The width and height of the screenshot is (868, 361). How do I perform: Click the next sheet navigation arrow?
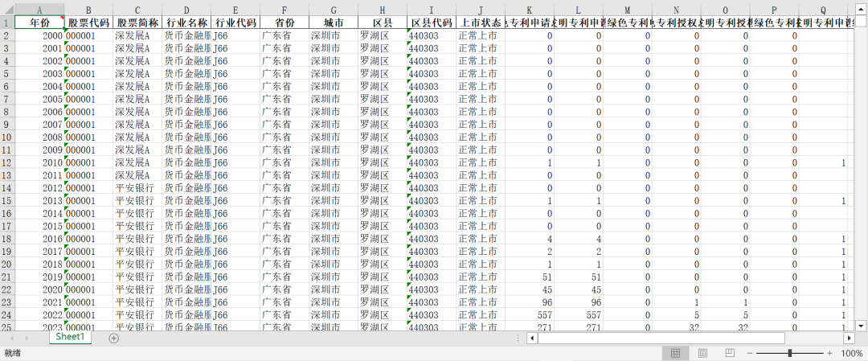tap(27, 338)
